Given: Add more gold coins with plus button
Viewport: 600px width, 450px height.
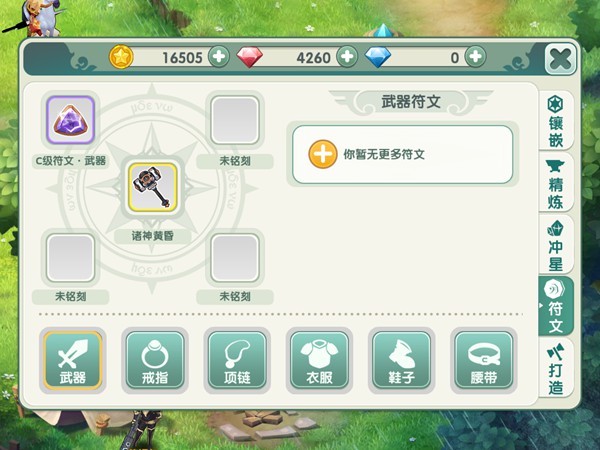Looking at the screenshot, I should [x=219, y=57].
